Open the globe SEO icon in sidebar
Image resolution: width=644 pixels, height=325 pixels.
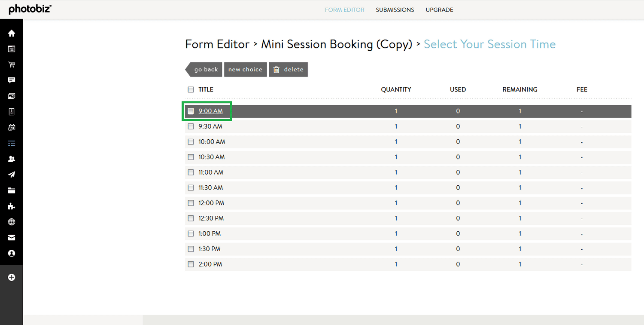11,222
